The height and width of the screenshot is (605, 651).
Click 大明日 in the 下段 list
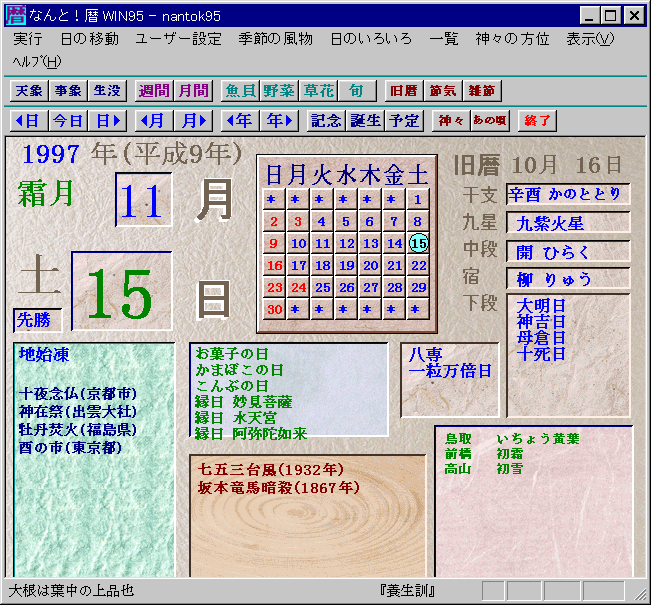(x=541, y=306)
